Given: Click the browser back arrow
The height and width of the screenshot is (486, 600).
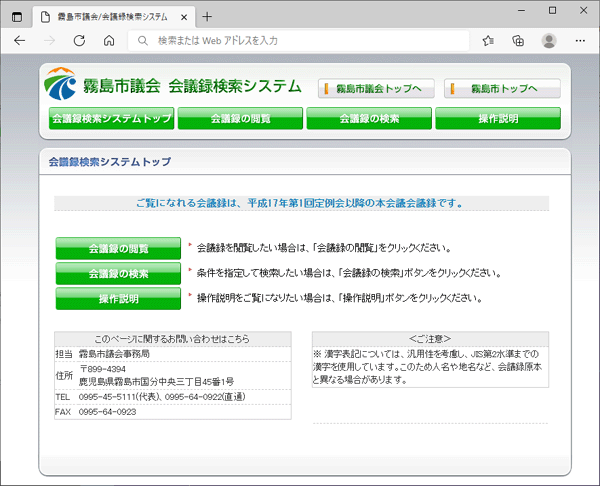Looking at the screenshot, I should [x=19, y=41].
